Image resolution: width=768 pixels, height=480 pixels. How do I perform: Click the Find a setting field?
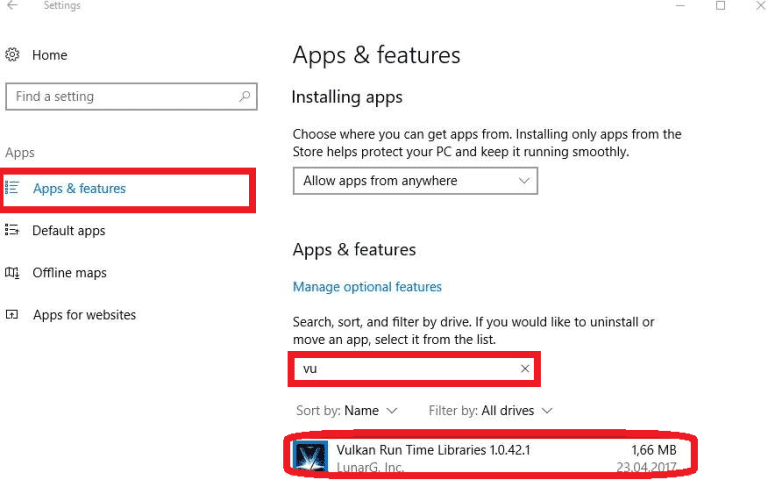click(120, 97)
